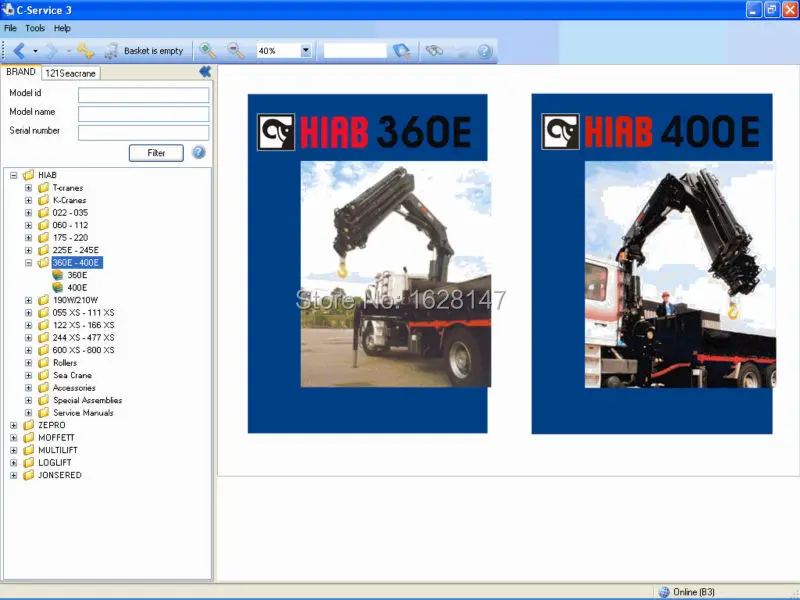Click the 360E model book icon
This screenshot has height=600, width=800.
[x=58, y=275]
